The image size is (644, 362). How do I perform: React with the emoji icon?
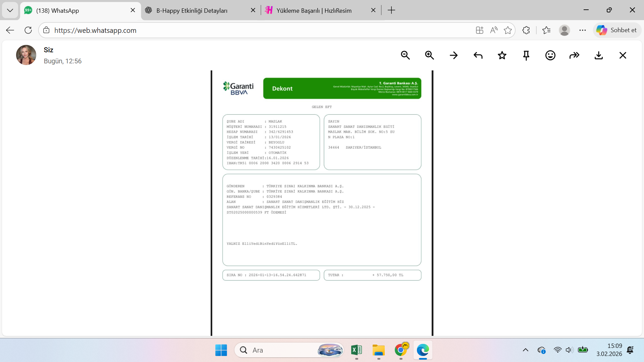click(550, 55)
